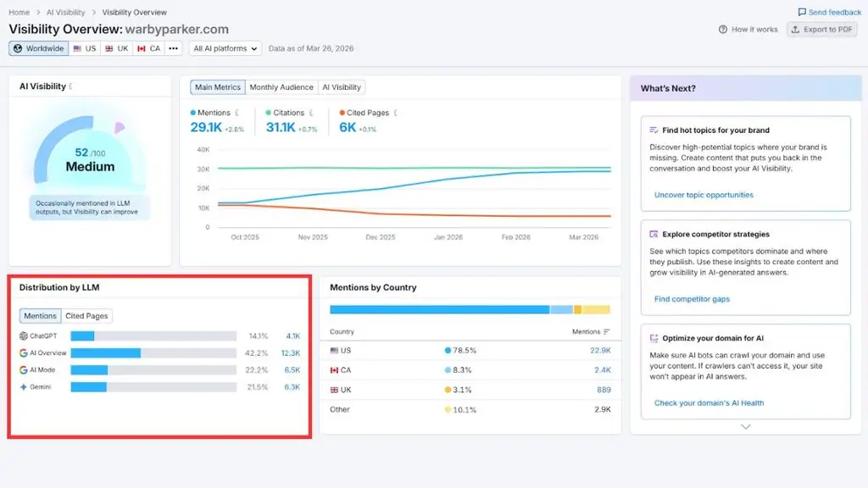Open more regions ellipsis menu
868x488 pixels.
[173, 48]
